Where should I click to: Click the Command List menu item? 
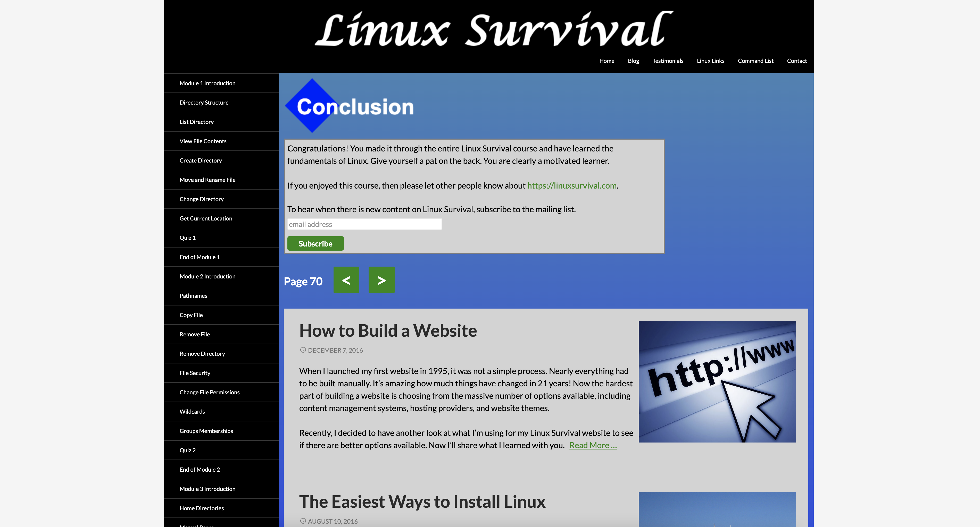[755, 60]
